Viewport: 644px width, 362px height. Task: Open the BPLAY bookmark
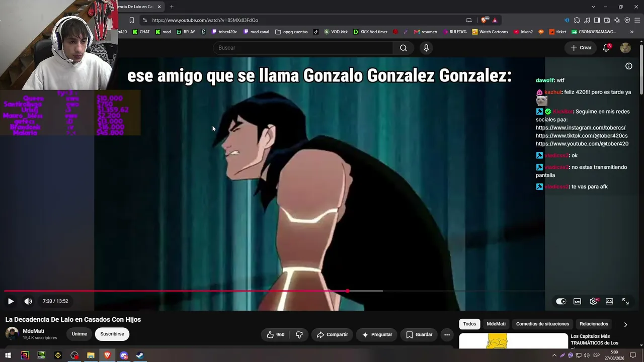(186, 32)
